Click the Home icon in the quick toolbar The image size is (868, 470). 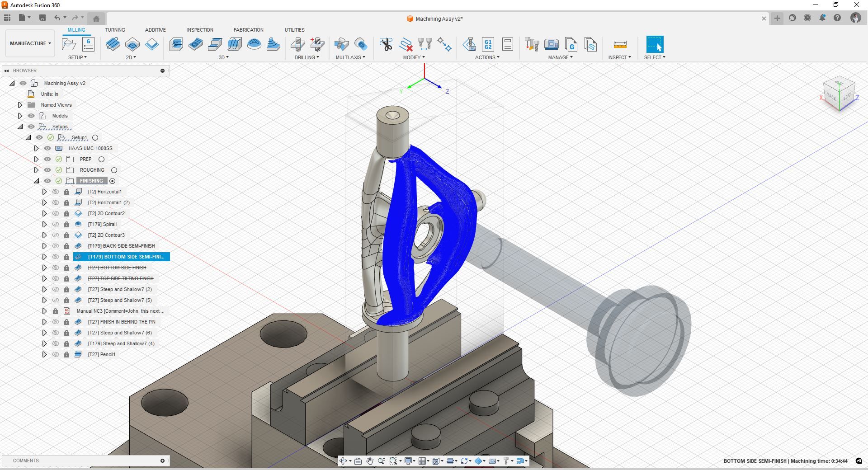pyautogui.click(x=96, y=19)
